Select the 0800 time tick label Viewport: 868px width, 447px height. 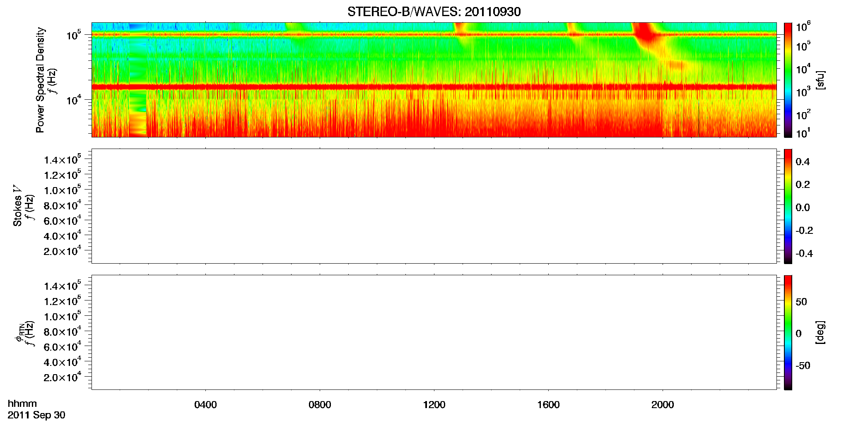320,405
